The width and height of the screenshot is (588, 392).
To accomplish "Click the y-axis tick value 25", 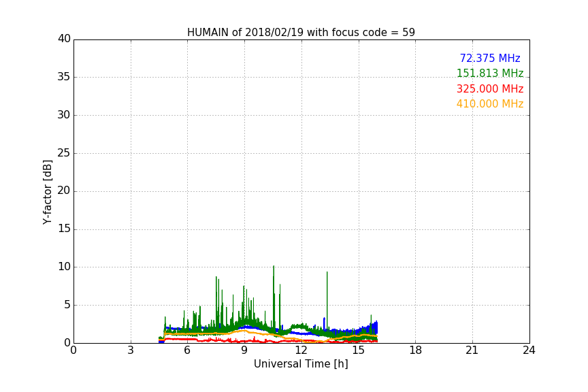I will pyautogui.click(x=64, y=153).
